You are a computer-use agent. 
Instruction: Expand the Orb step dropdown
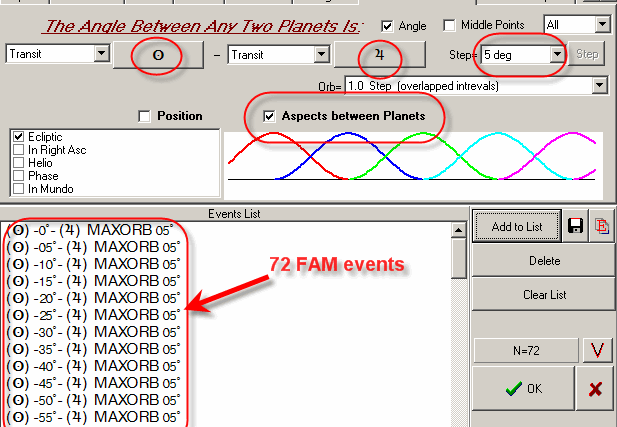pyautogui.click(x=599, y=86)
